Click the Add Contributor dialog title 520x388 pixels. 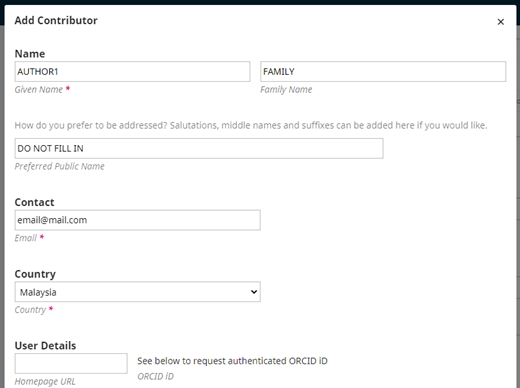coord(56,20)
